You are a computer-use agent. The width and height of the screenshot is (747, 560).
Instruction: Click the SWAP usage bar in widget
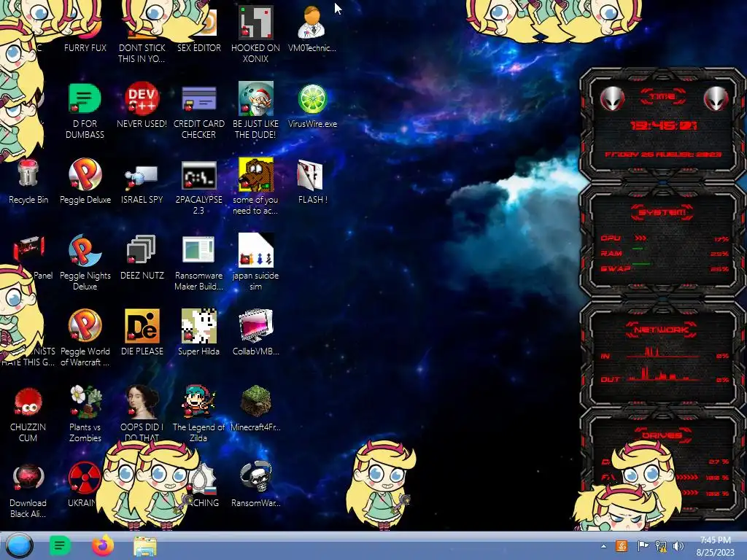tap(664, 268)
